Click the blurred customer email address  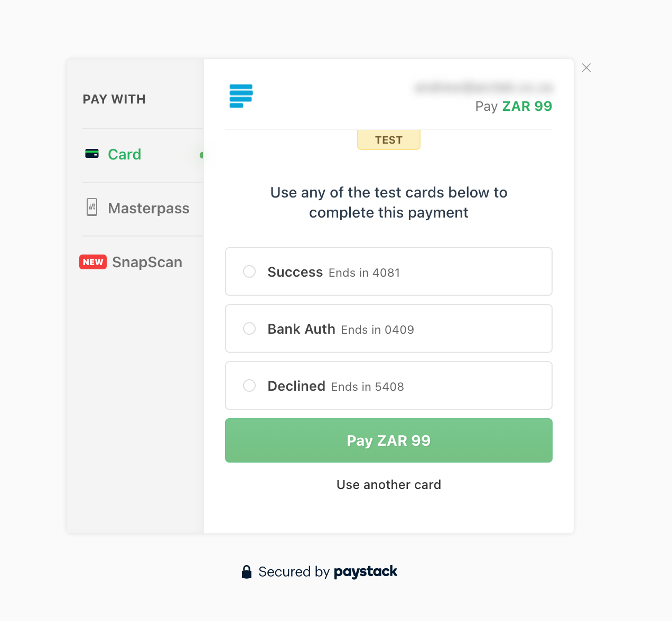tap(483, 87)
